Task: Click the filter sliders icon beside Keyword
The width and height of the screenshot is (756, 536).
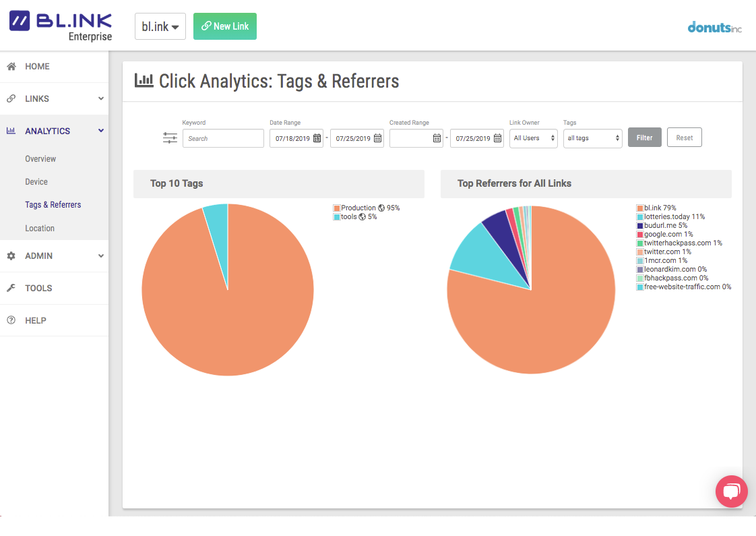Action: 170,138
